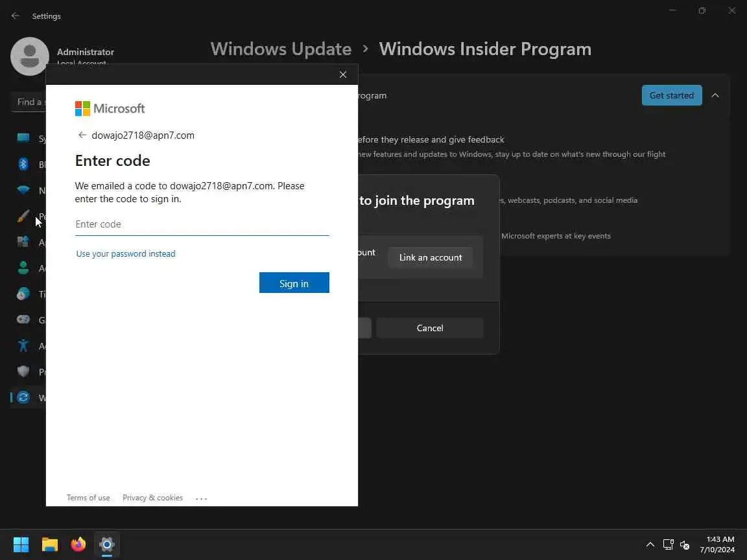Go back using Settings back arrow
747x560 pixels.
16,16
